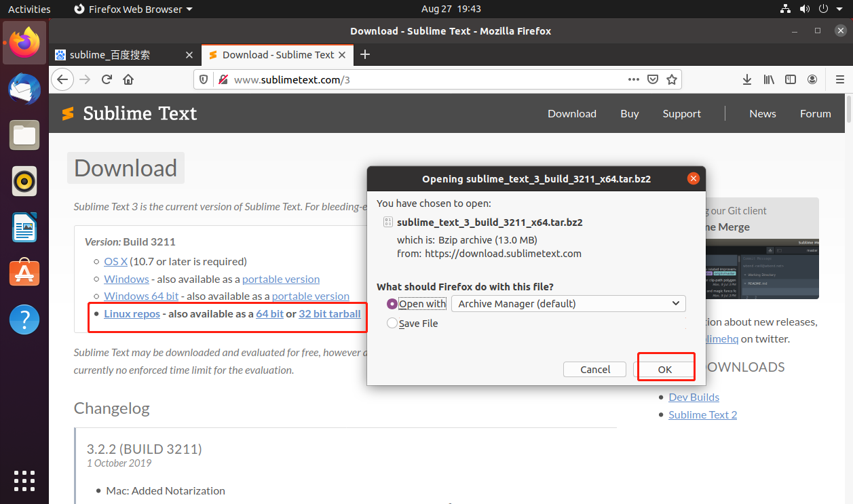
Task: Open the Forum nav menu item
Action: coord(816,113)
